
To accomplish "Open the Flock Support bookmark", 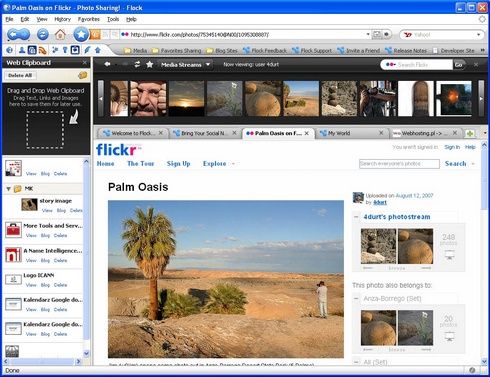I will click(312, 51).
